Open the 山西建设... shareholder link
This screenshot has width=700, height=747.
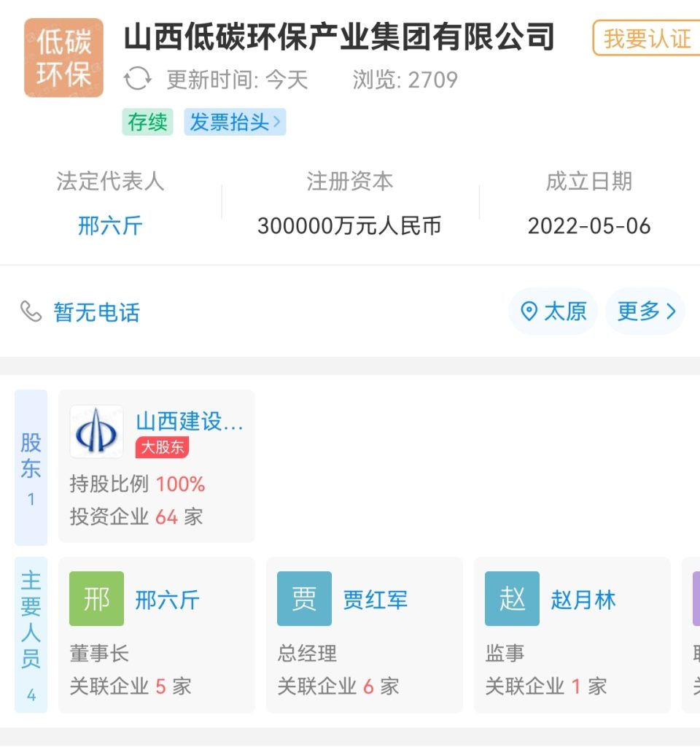coord(190,422)
